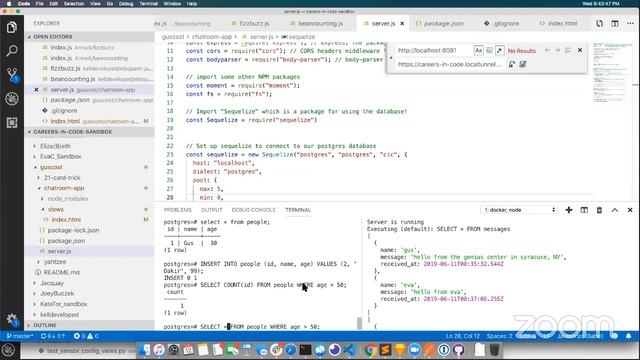Toggle Find in Selection
The width and height of the screenshot is (640, 360).
click(x=568, y=50)
